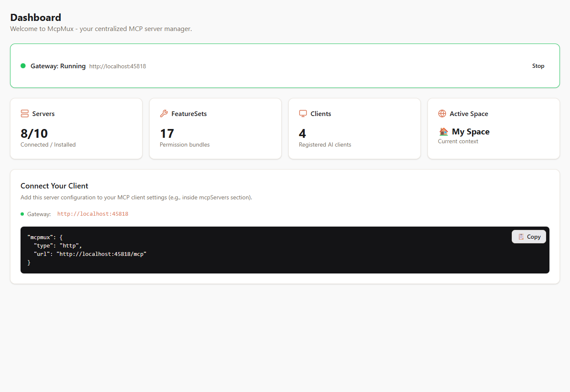Click the clipboard icon in Copy button

tap(521, 237)
